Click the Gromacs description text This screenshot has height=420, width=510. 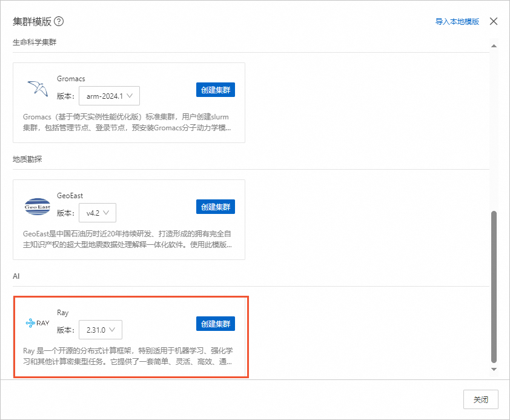point(127,122)
